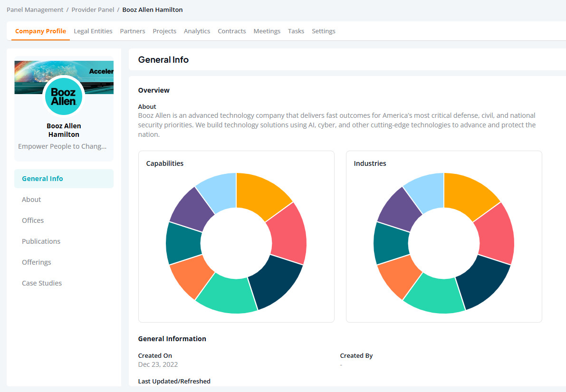Click the Booz Allen Hamilton name under the logo
The image size is (566, 392).
(64, 130)
